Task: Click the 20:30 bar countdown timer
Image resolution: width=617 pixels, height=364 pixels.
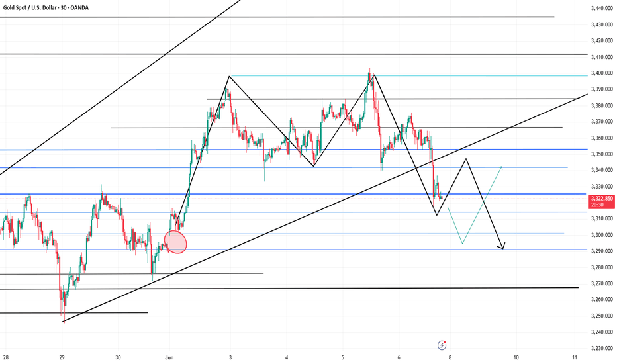Action: click(x=596, y=205)
